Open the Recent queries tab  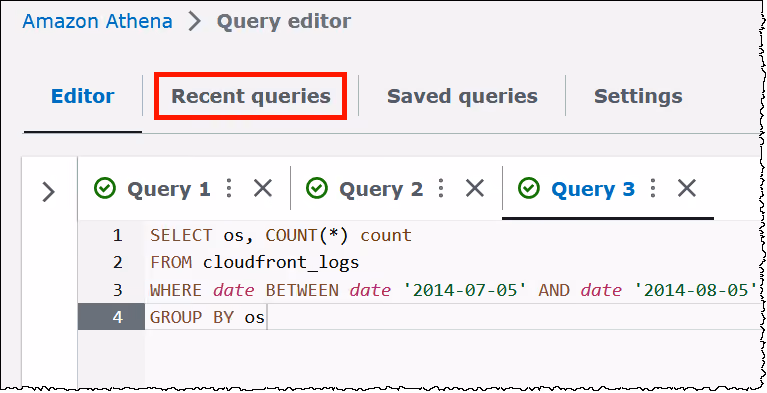coord(250,96)
